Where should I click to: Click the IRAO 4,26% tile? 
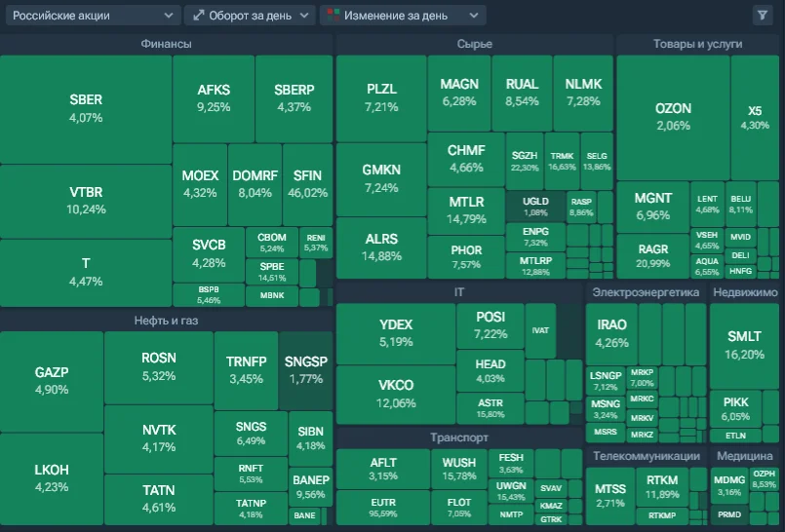(x=611, y=334)
